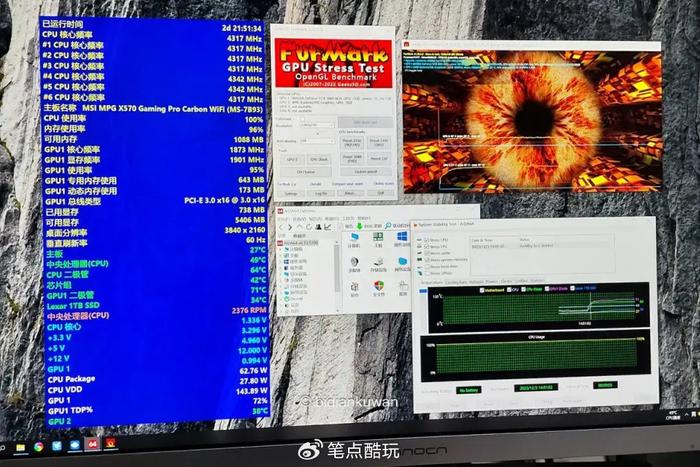Switch to AIDA64 via its red 64 taskbar icon
The height and width of the screenshot is (467, 700).
click(92, 444)
